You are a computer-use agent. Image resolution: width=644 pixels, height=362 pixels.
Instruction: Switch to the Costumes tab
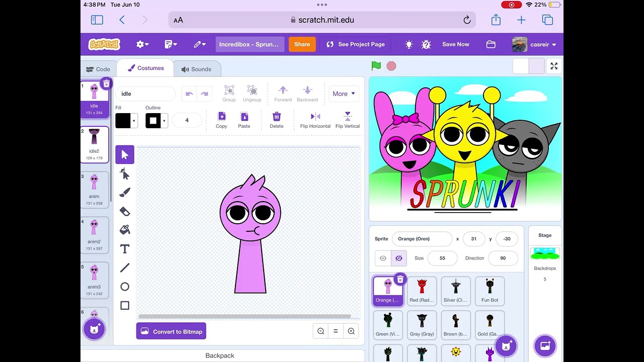pos(145,68)
